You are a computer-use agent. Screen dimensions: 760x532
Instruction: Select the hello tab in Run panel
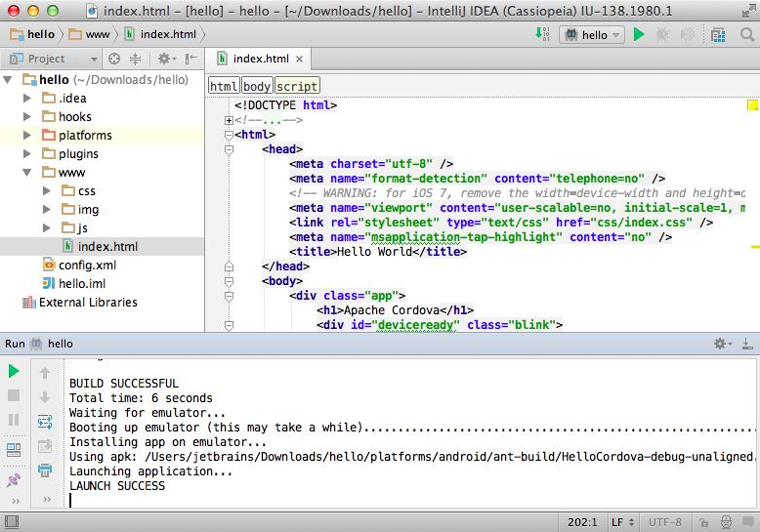(x=52, y=344)
